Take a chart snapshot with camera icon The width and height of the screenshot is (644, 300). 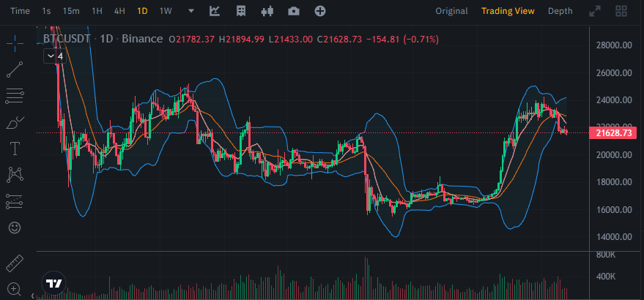(294, 11)
